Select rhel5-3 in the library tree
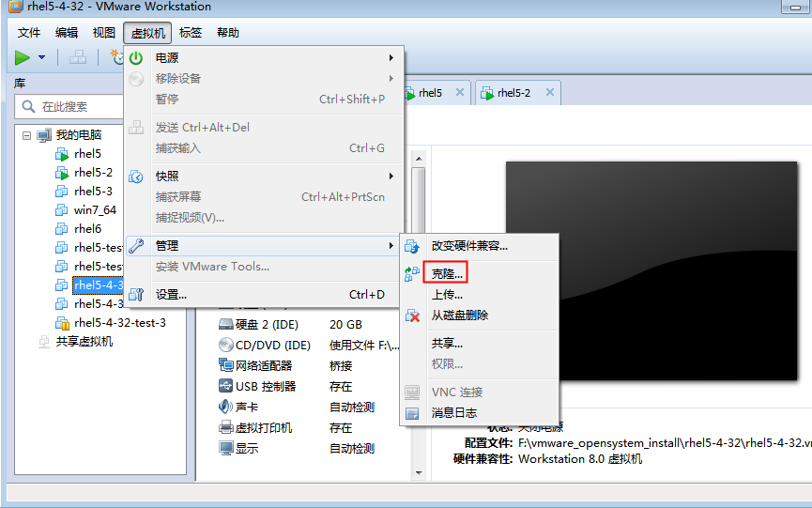 pos(93,191)
